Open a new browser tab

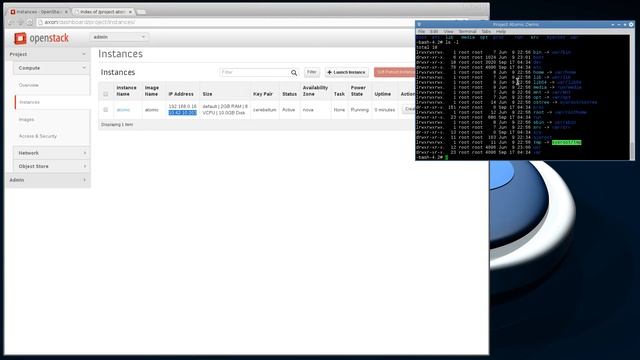point(142,12)
